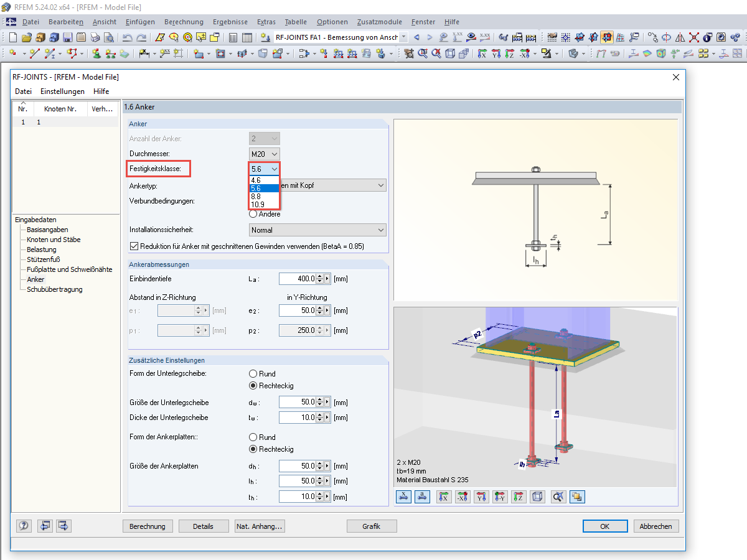Open the Installationssicherheit Normal dropdown
Viewport: 747px width, 560px height.
[x=317, y=230]
